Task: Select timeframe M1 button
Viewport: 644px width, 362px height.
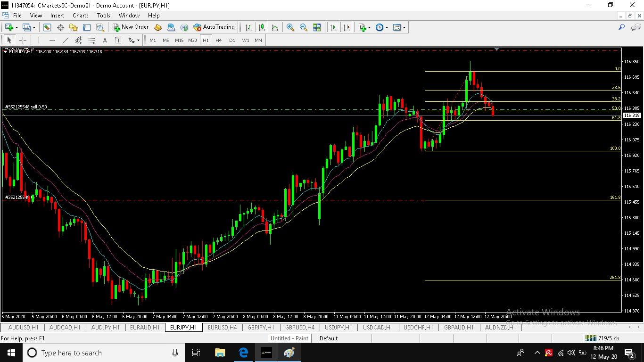Action: (x=153, y=40)
